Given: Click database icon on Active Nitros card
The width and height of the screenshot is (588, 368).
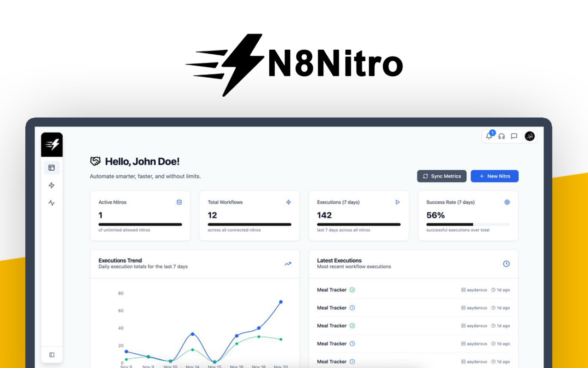Looking at the screenshot, I should tap(179, 202).
